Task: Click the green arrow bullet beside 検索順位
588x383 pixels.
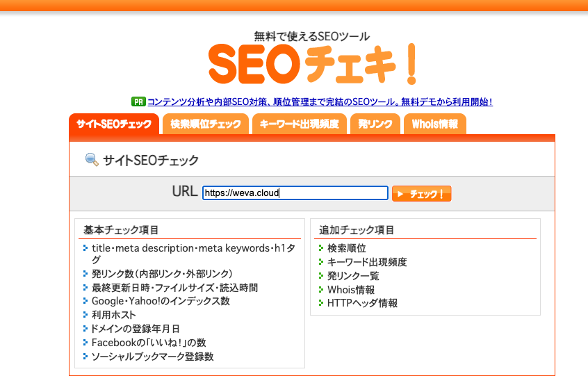Action: (x=321, y=248)
